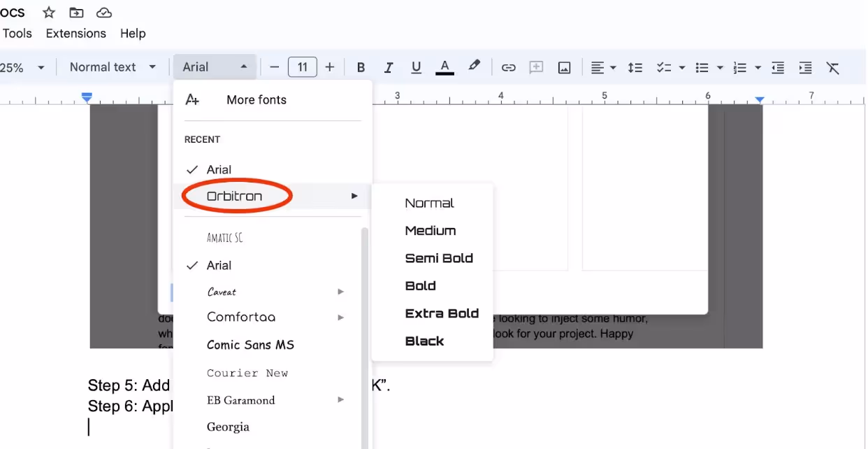This screenshot has height=449, width=868.
Task: Click the right indent ruler marker
Action: (x=760, y=100)
